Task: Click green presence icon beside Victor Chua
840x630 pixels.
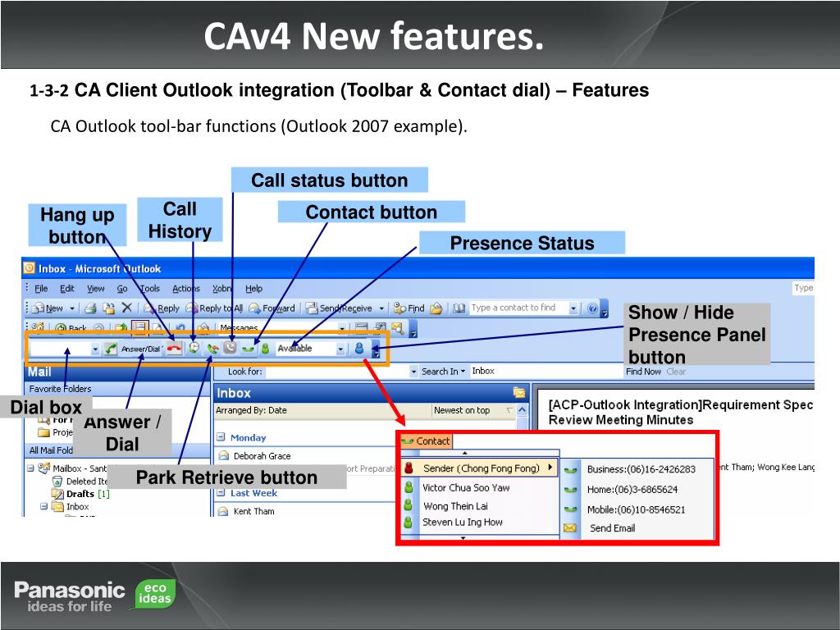Action: [x=409, y=487]
